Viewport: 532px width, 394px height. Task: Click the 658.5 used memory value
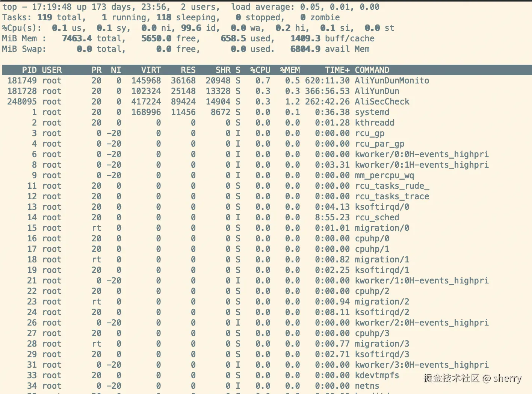pos(233,38)
